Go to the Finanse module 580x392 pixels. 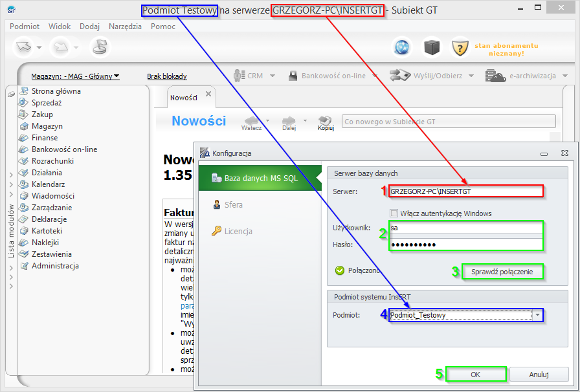coord(45,138)
